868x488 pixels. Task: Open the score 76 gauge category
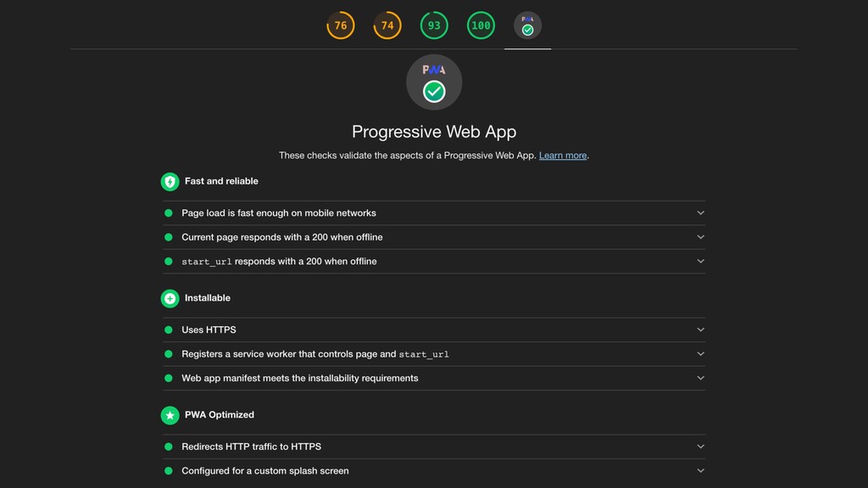(341, 25)
